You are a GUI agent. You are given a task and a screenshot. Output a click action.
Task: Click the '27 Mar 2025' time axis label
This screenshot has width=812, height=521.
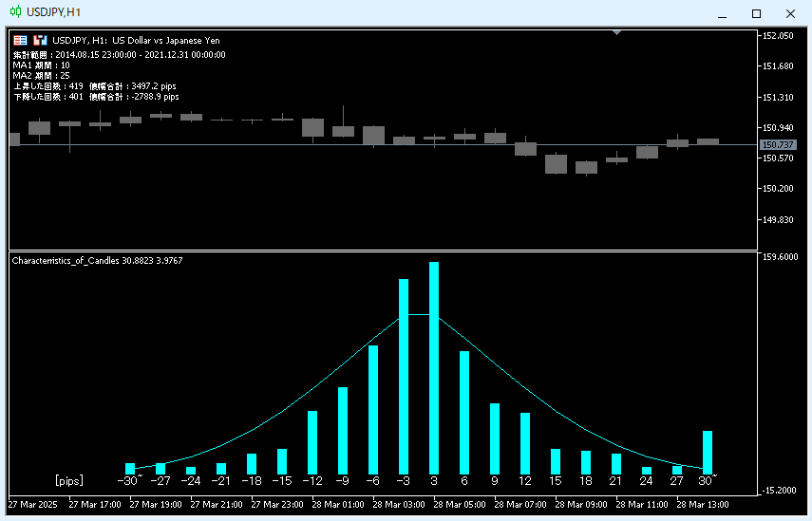point(32,505)
